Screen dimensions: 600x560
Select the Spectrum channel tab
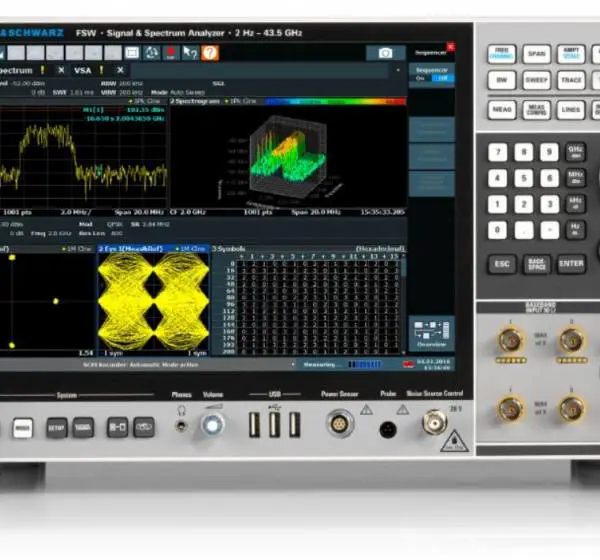pyautogui.click(x=16, y=70)
